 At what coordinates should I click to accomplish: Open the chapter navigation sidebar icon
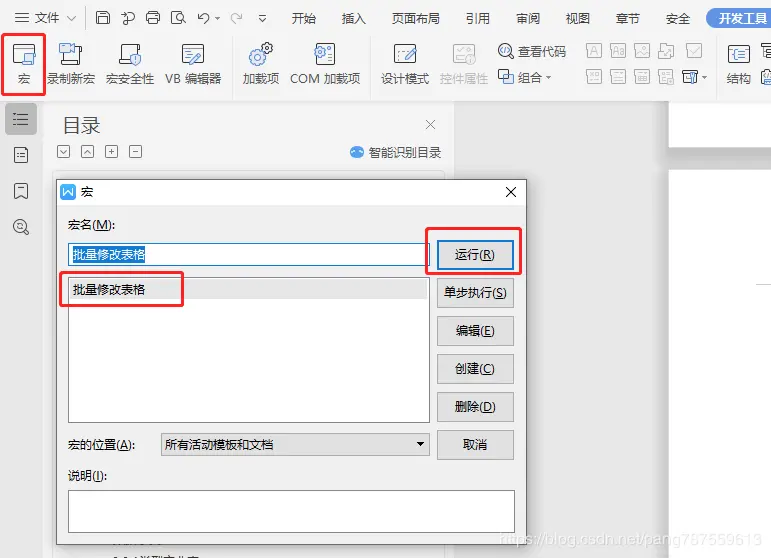tap(21, 155)
